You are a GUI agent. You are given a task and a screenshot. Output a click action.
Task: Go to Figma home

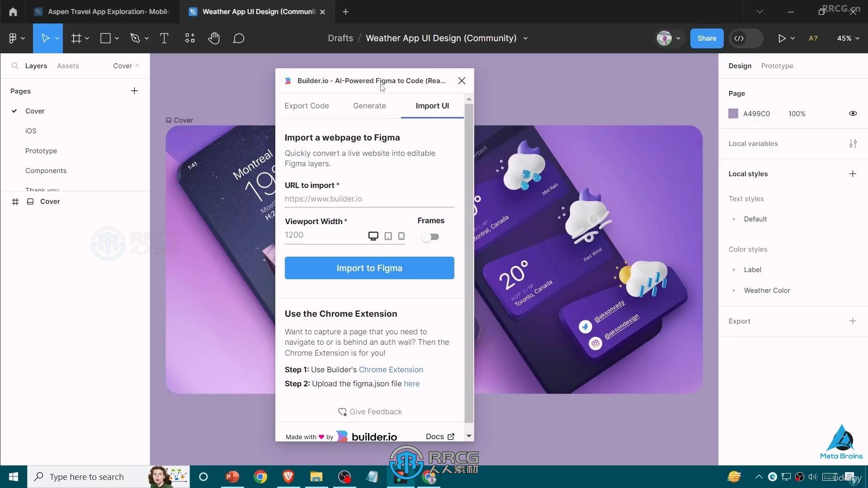pyautogui.click(x=13, y=12)
